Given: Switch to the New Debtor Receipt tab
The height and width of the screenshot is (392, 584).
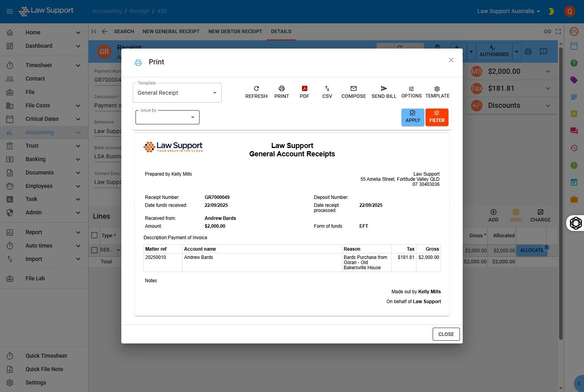Looking at the screenshot, I should [235, 32].
